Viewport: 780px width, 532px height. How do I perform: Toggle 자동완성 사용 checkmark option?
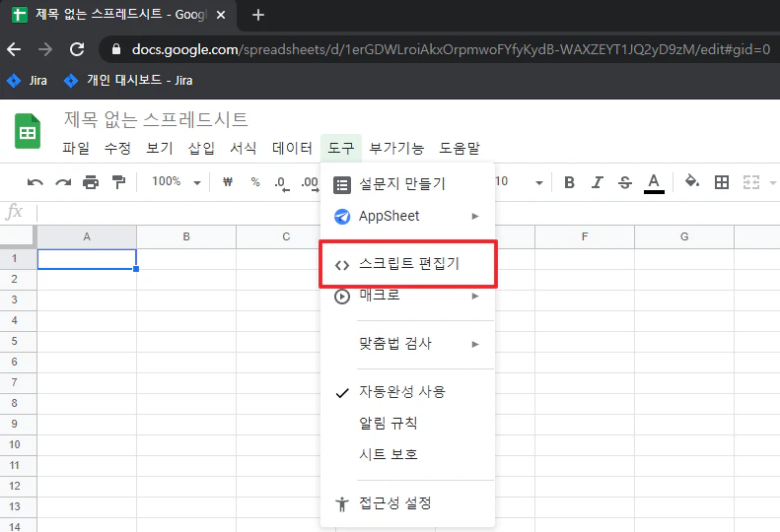coord(408,392)
